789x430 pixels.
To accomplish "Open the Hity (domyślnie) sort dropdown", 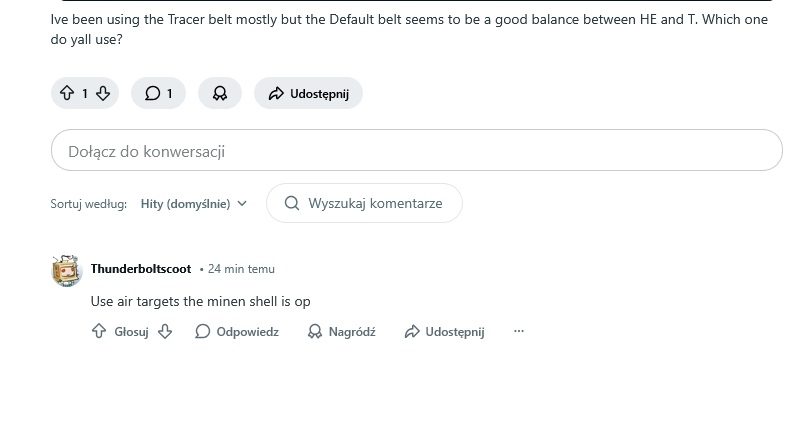I will tap(194, 203).
